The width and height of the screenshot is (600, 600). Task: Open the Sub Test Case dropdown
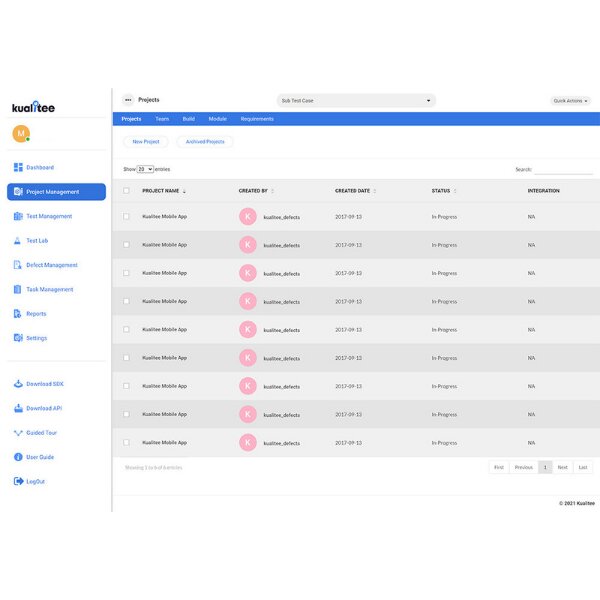(356, 101)
